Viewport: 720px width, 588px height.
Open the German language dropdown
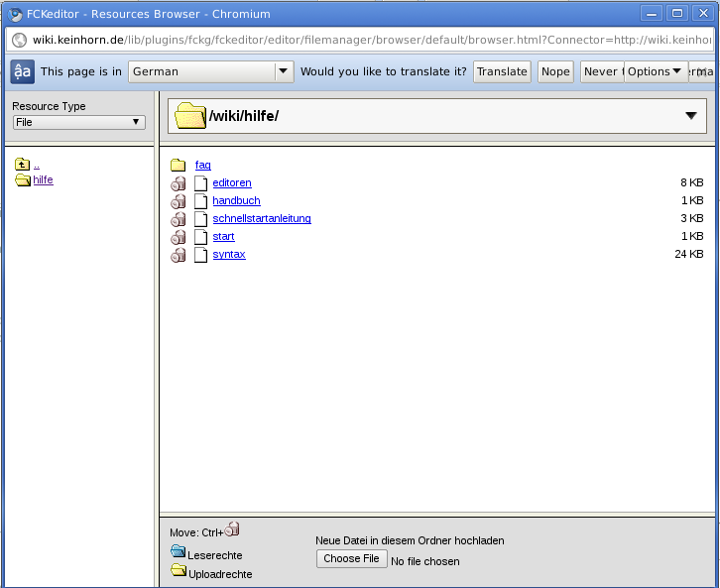coord(211,71)
